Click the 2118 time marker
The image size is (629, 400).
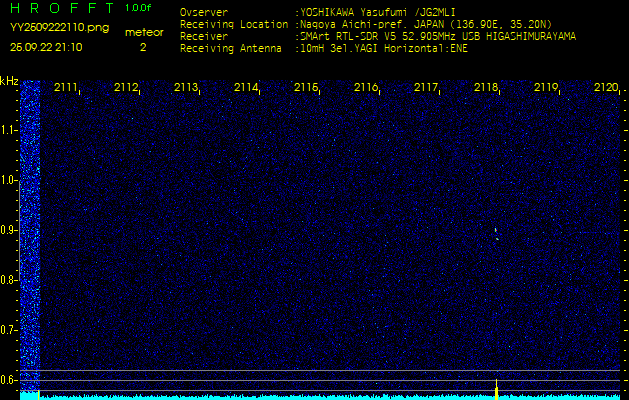[x=486, y=88]
